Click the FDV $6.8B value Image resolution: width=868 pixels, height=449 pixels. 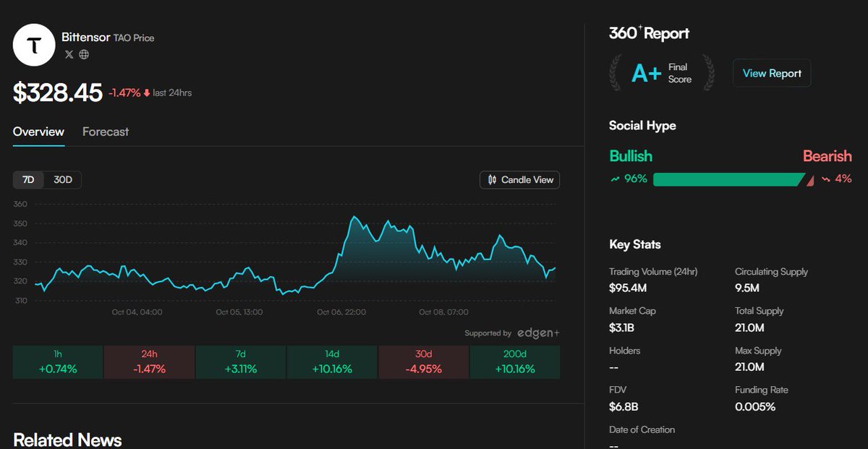(x=624, y=406)
